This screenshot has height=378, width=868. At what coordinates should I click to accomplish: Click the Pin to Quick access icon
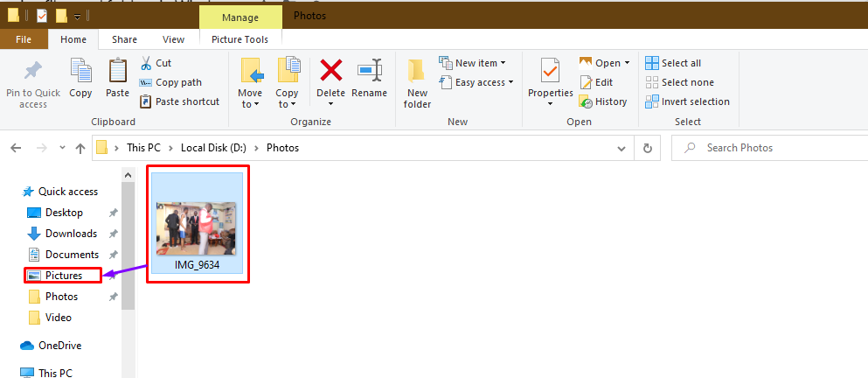(x=32, y=72)
